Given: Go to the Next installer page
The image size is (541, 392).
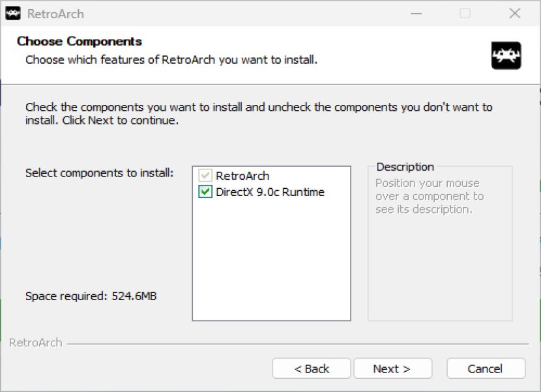Looking at the screenshot, I should point(392,369).
